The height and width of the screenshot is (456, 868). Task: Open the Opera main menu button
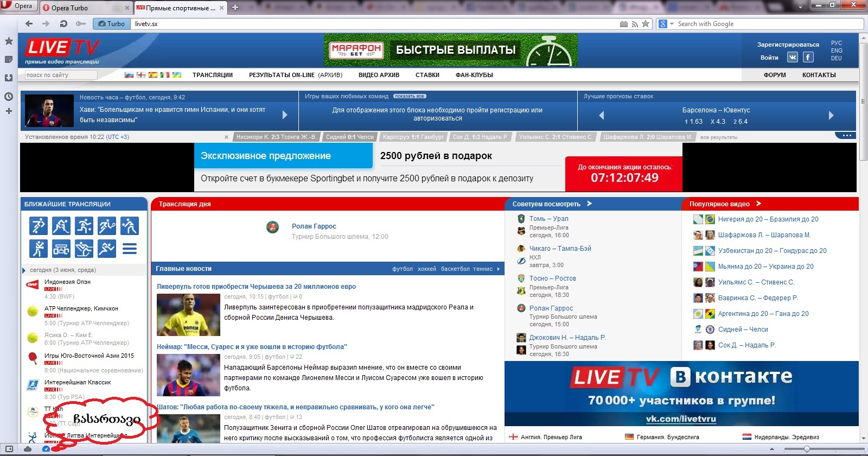click(x=18, y=6)
